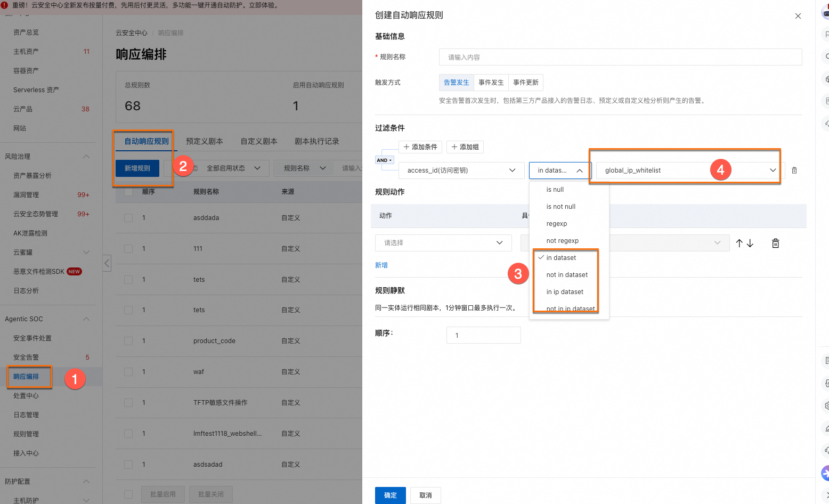The height and width of the screenshot is (504, 829).
Task: Add a new action via 新增 link
Action: coord(381,265)
